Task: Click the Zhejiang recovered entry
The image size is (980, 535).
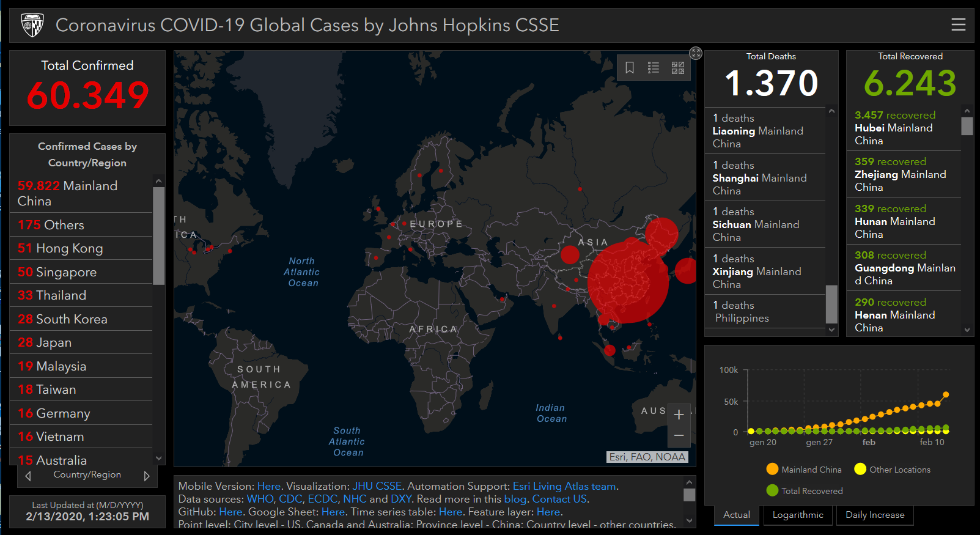Action: pos(904,174)
